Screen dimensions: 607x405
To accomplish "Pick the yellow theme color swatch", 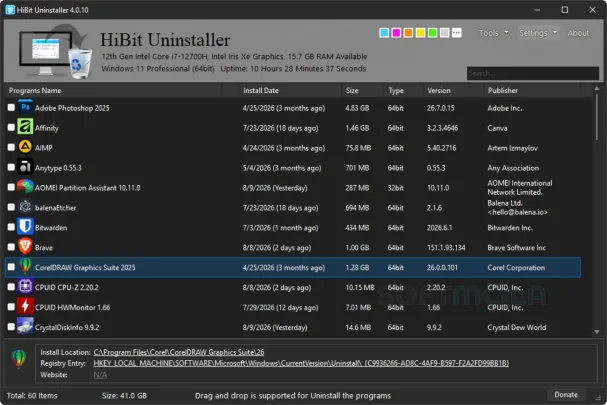I will (x=420, y=33).
